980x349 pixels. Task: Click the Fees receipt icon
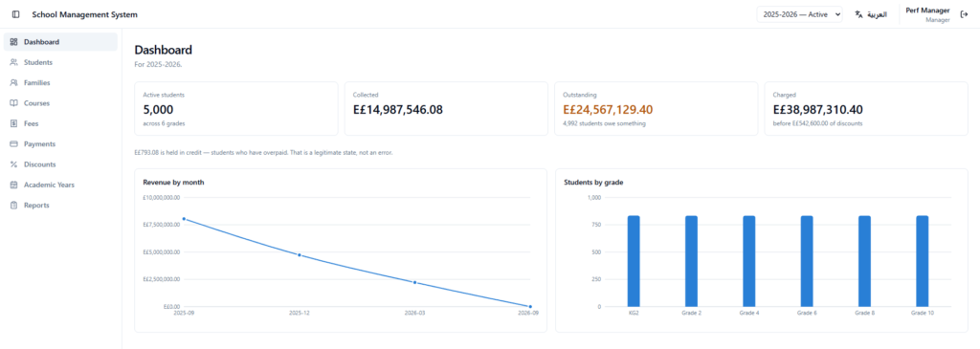13,123
